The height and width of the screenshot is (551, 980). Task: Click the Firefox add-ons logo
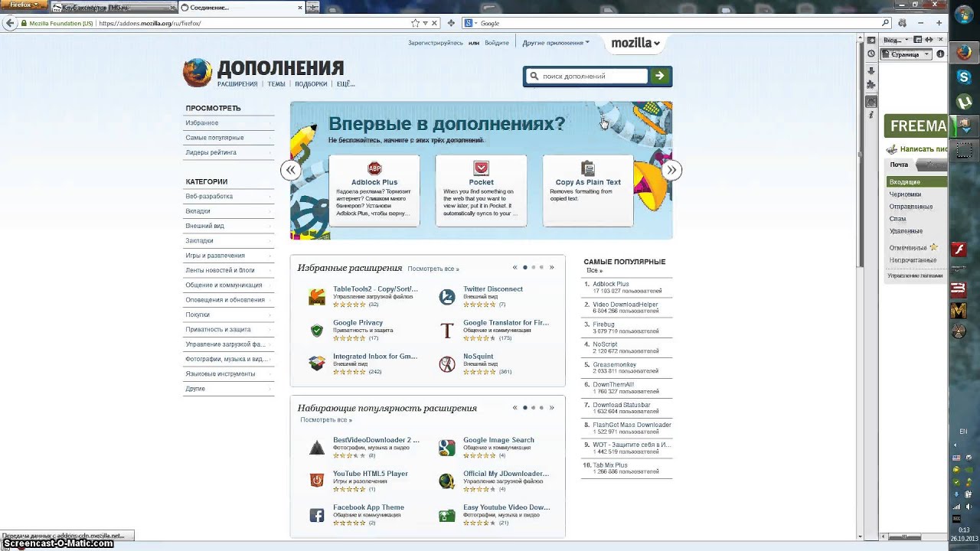point(198,73)
